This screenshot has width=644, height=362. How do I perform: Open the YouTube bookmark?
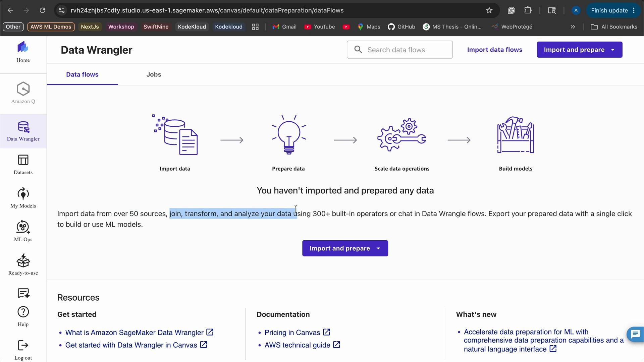(319, 27)
